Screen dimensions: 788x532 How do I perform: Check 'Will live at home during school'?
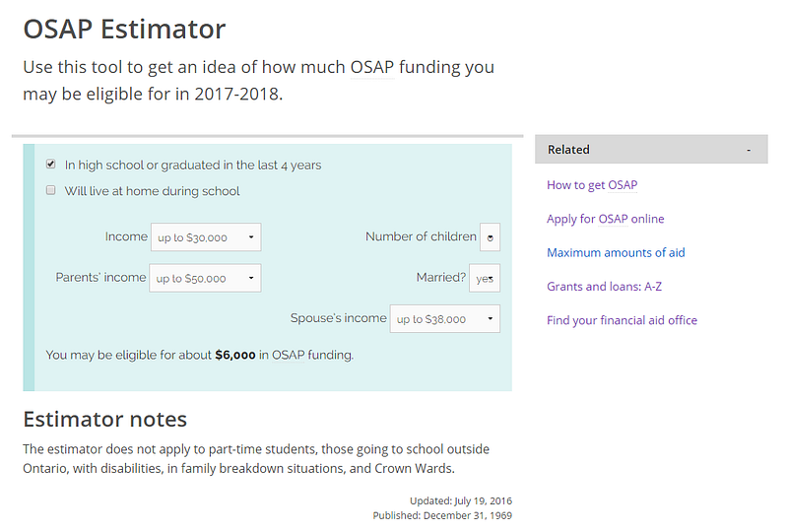(51, 190)
